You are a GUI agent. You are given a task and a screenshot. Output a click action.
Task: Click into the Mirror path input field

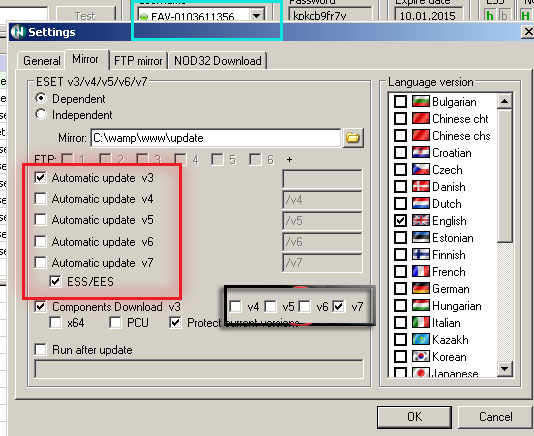point(216,138)
